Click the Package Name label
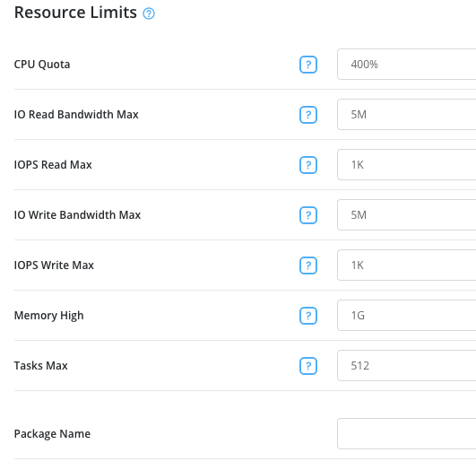Viewport: 476px width, 470px height. pos(52,434)
